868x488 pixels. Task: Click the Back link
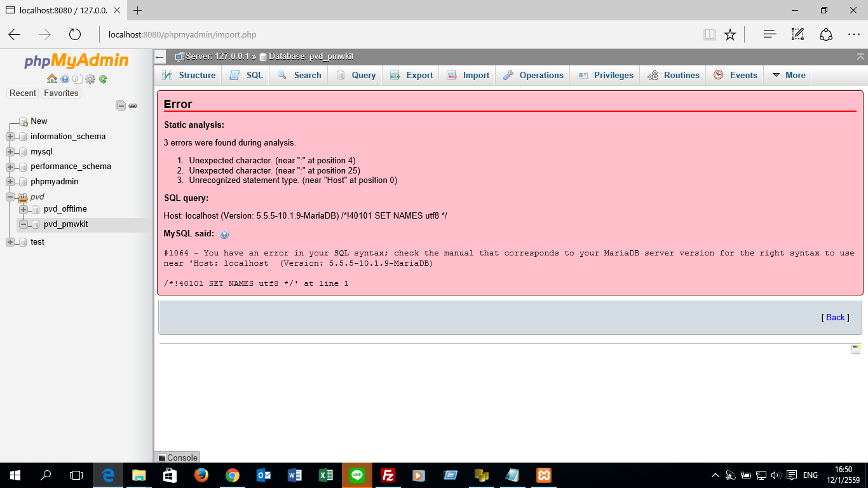(x=836, y=317)
